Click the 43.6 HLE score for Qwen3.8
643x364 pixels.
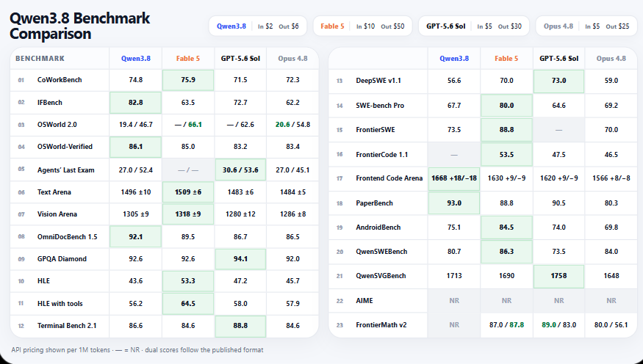[136, 281]
